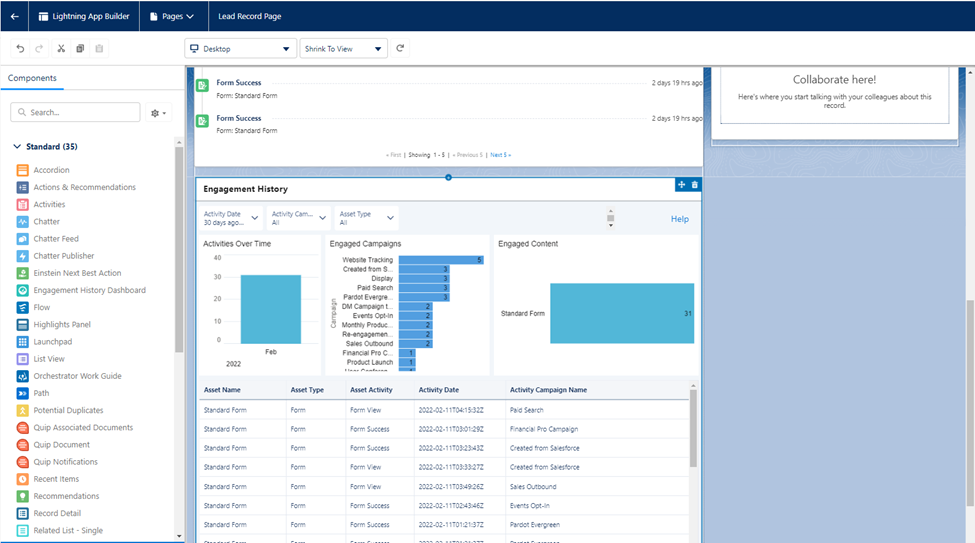The width and height of the screenshot is (975, 543).
Task: Click the Asset Name column header
Action: pyautogui.click(x=222, y=390)
